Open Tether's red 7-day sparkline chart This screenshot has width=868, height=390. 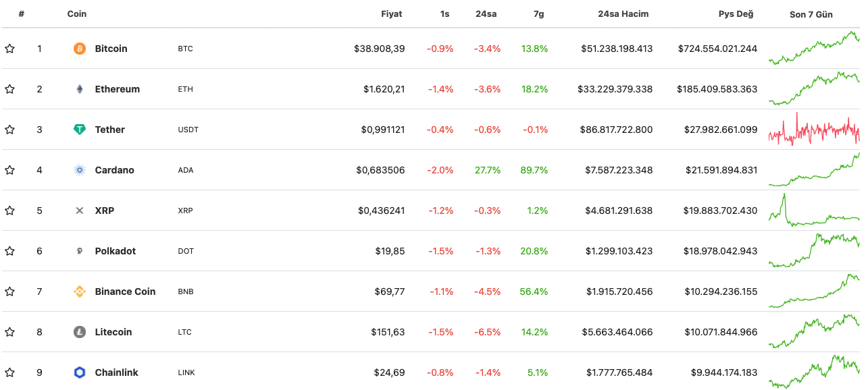[x=813, y=130]
